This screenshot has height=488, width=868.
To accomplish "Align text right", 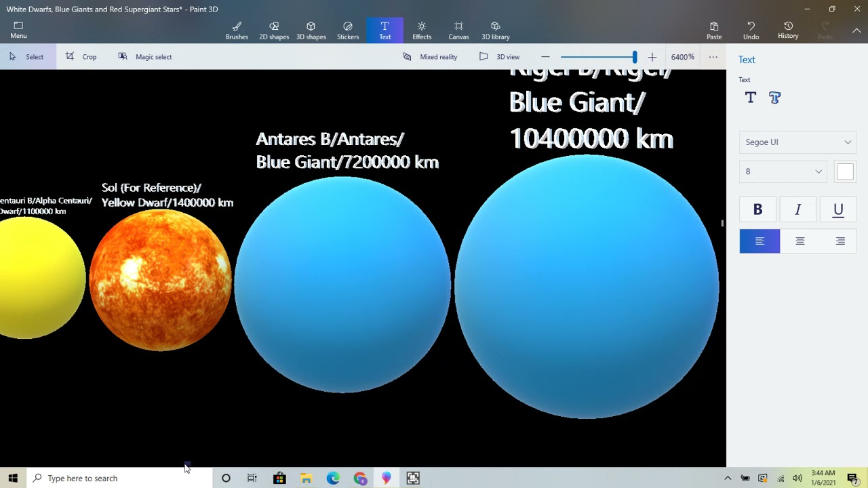I will (x=840, y=241).
